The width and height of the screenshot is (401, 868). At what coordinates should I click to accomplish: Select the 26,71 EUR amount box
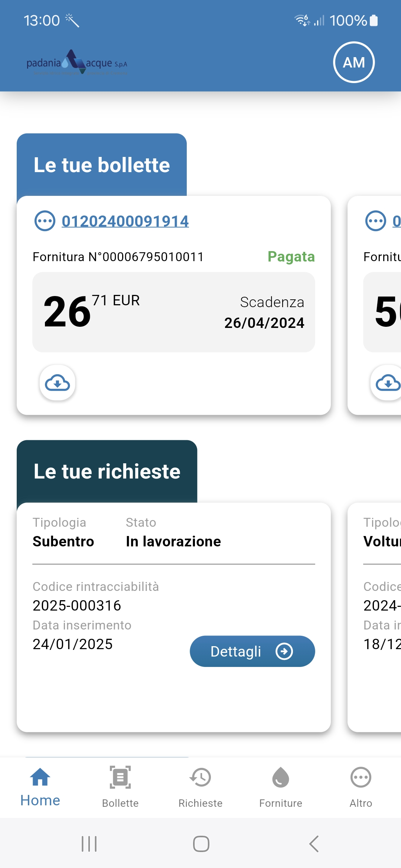(x=173, y=312)
